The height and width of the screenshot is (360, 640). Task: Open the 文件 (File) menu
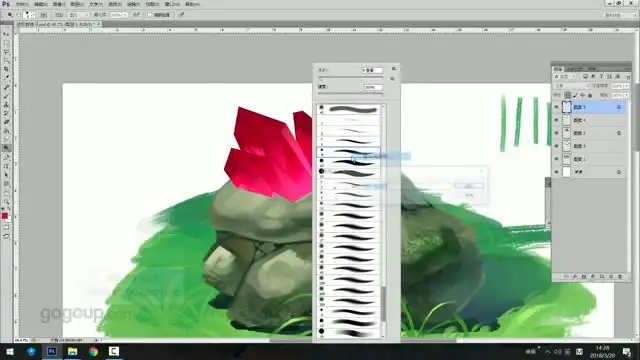point(22,4)
